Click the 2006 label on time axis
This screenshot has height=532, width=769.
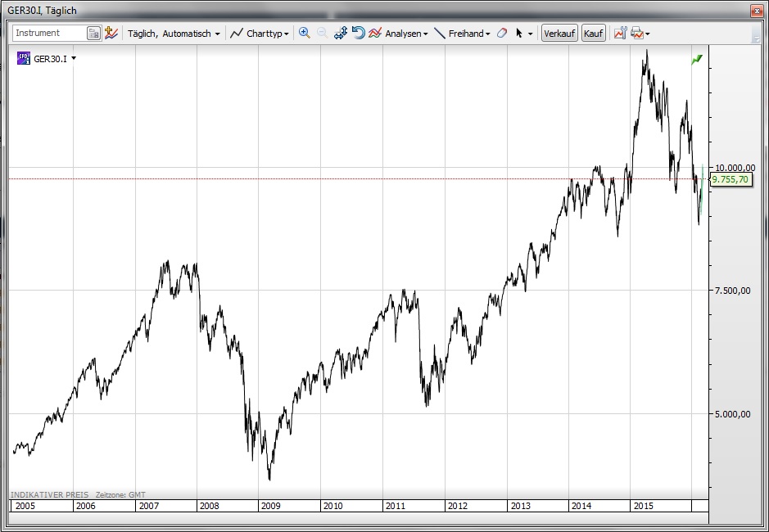86,506
